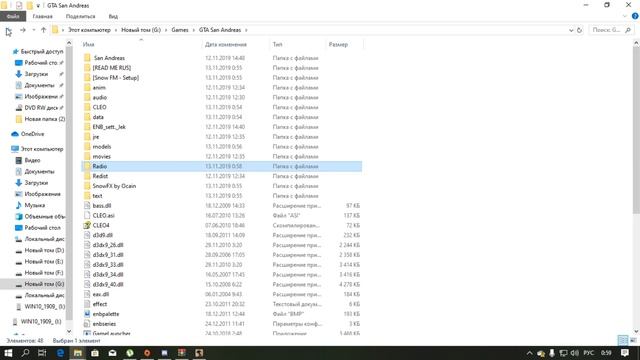Open taskbar search magnifier
The width and height of the screenshot is (640, 360).
tap(25, 353)
